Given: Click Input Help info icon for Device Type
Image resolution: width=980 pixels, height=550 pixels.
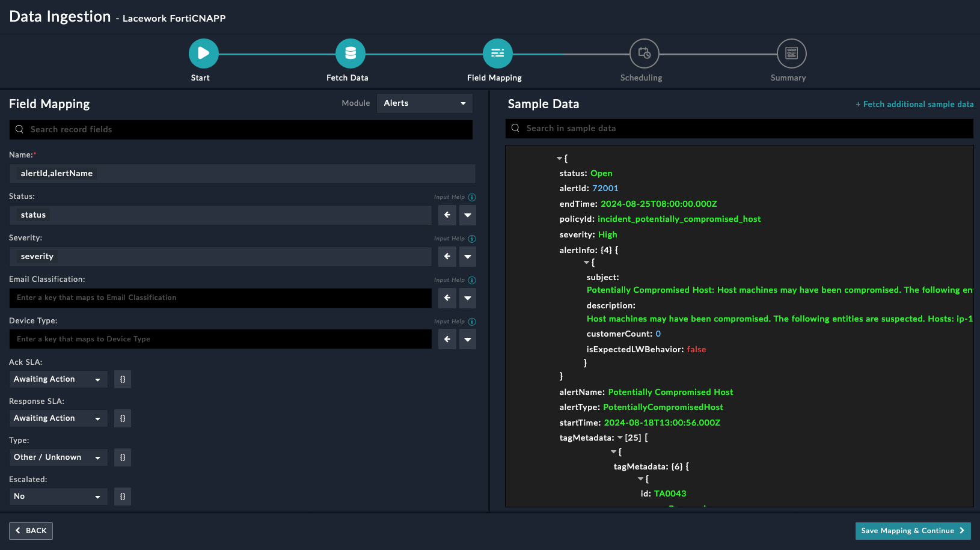Looking at the screenshot, I should (x=472, y=322).
